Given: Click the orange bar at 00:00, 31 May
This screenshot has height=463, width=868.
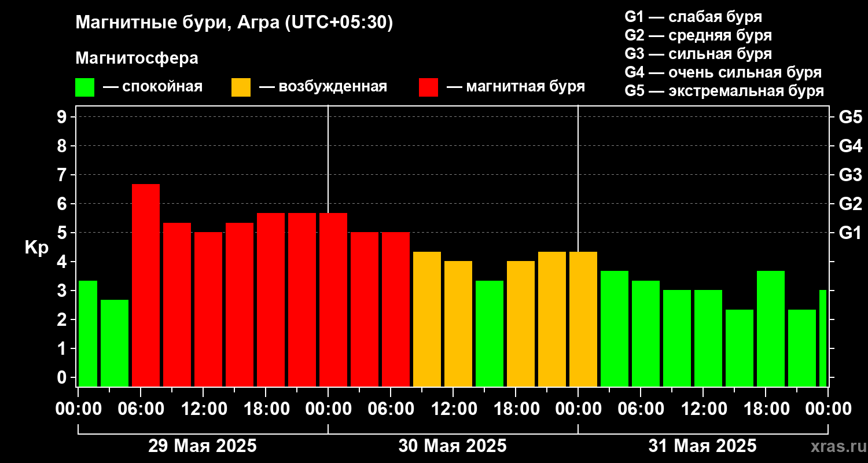Looking at the screenshot, I should point(583,319).
